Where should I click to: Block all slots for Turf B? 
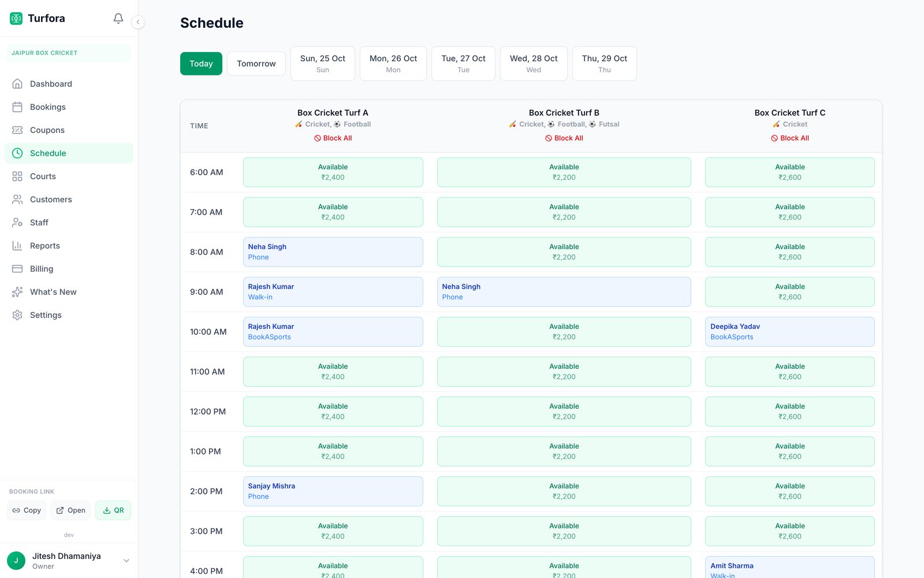click(564, 138)
